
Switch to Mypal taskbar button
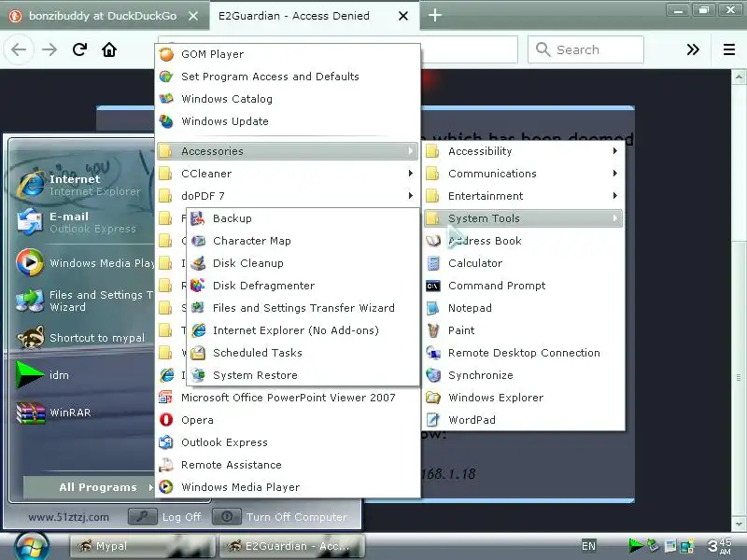pos(142,546)
